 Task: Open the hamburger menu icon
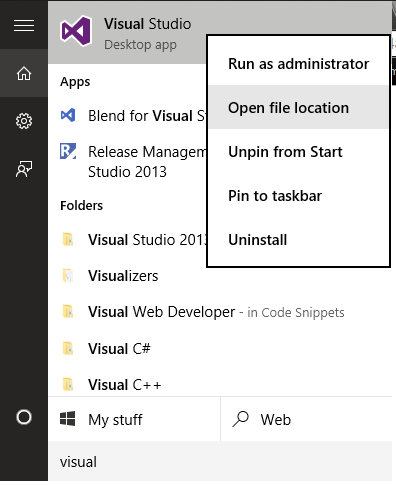click(24, 25)
